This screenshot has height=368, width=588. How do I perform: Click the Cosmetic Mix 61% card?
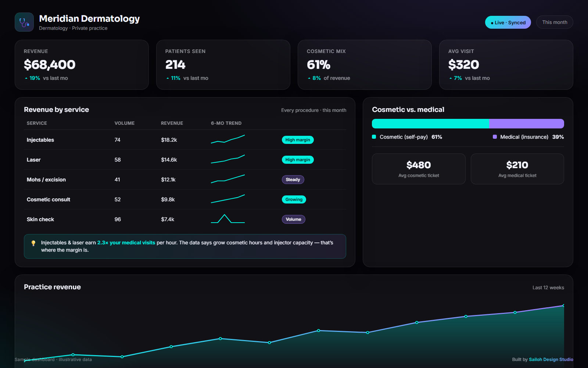pos(365,65)
